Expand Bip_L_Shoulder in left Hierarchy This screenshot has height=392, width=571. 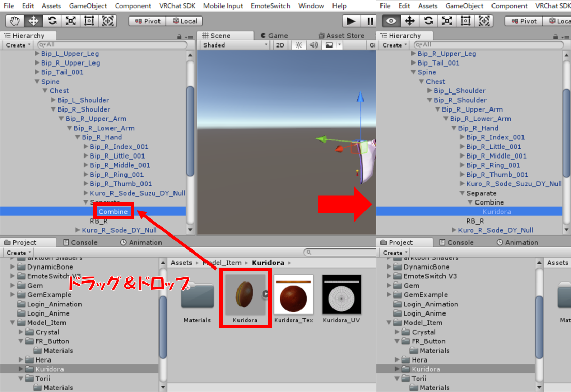click(x=53, y=100)
